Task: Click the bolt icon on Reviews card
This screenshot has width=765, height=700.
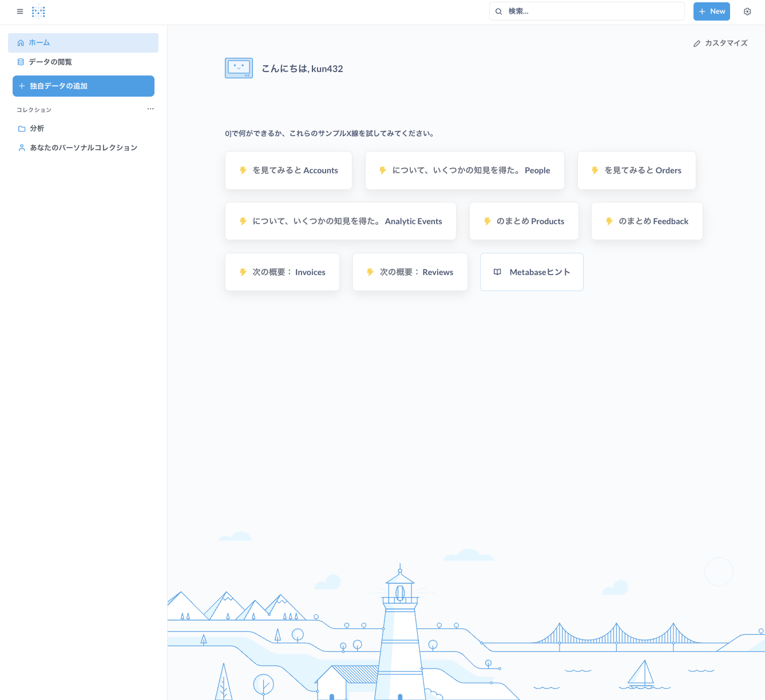Action: (370, 272)
